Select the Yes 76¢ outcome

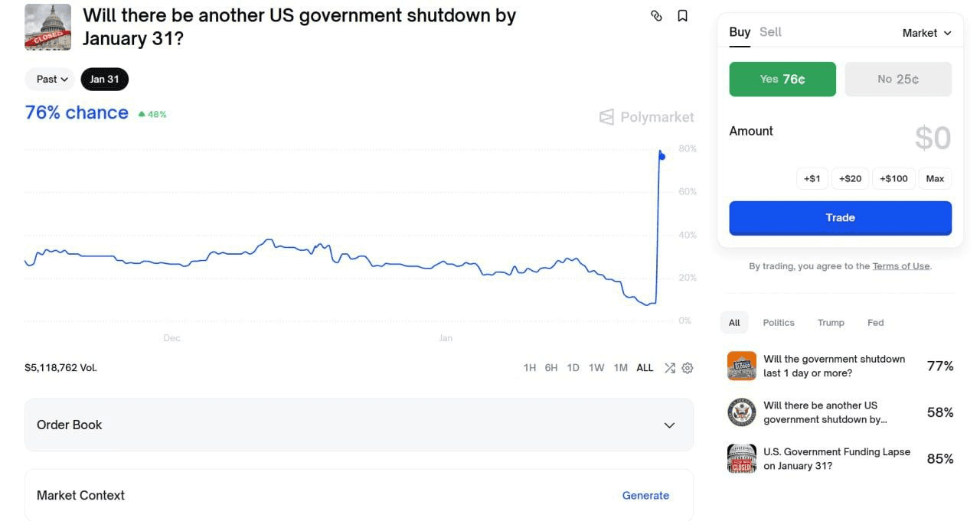[x=782, y=79]
